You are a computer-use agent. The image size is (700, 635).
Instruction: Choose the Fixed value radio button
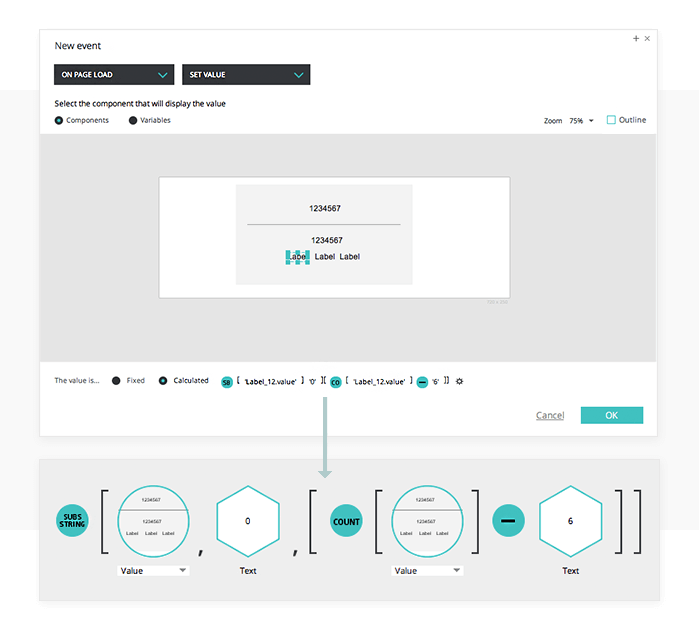pos(116,381)
